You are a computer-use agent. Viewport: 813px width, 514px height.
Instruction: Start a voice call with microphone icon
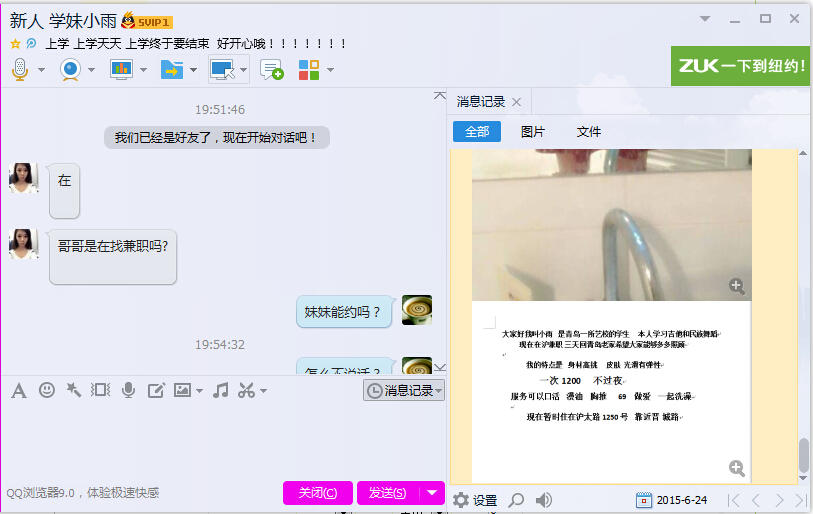(x=20, y=69)
